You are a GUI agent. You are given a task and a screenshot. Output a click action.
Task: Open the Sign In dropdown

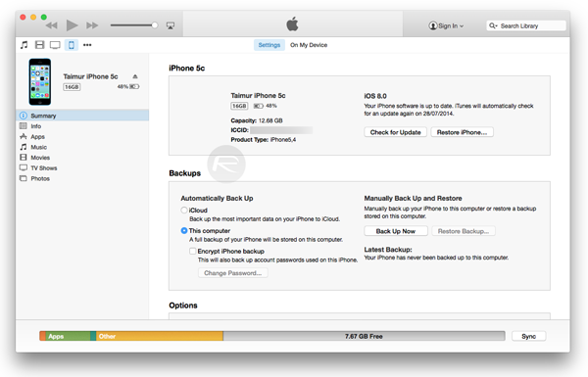(446, 25)
